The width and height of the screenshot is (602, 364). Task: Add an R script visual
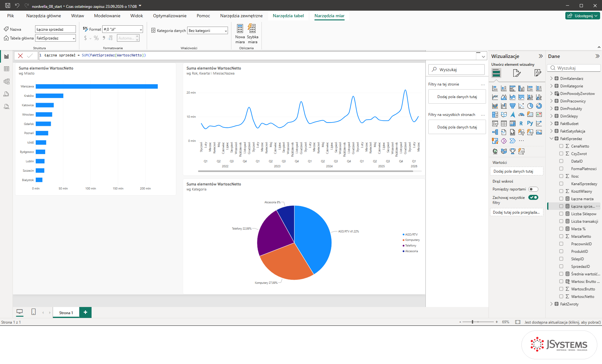(x=521, y=123)
